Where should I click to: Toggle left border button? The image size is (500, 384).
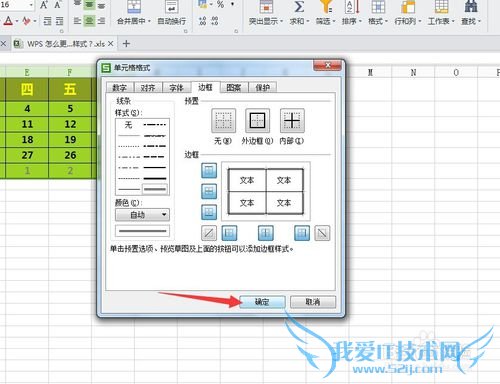click(x=229, y=233)
